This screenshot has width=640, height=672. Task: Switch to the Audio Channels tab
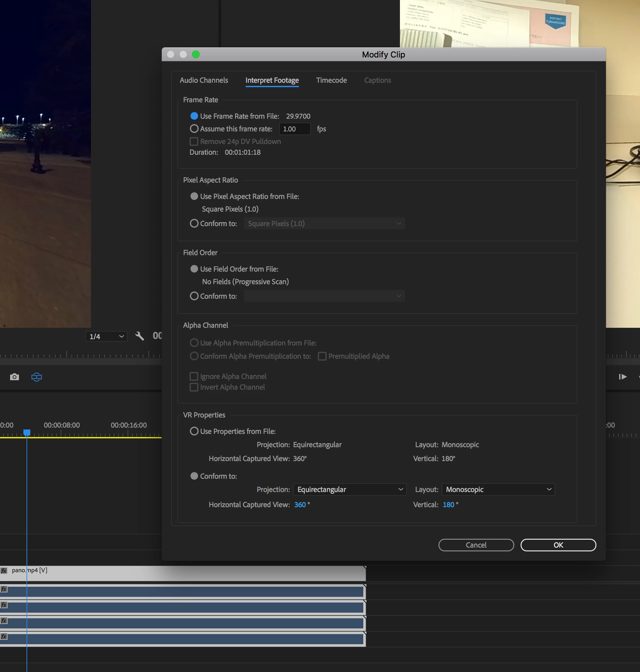tap(204, 80)
